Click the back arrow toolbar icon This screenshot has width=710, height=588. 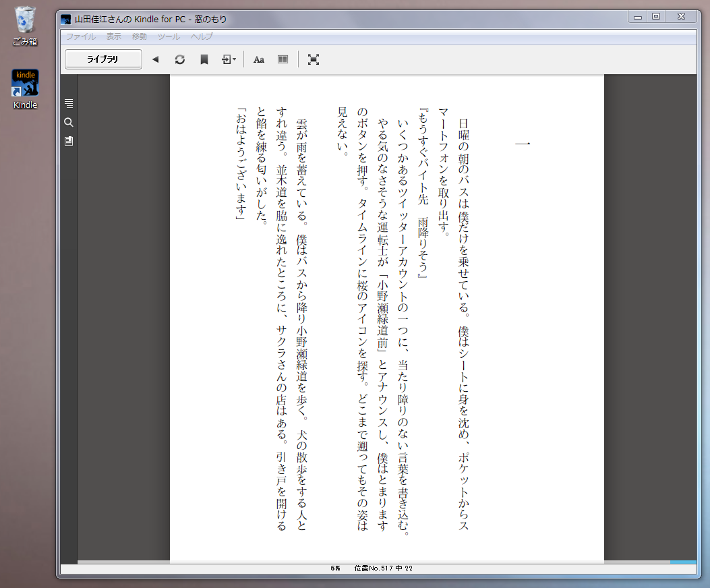(x=155, y=59)
